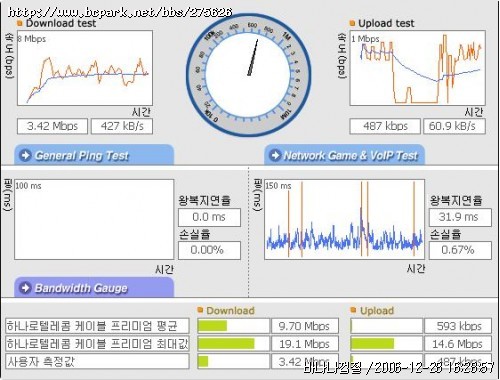500x380 pixels.
Task: Open the General Ping Test tab
Action: pos(94,155)
